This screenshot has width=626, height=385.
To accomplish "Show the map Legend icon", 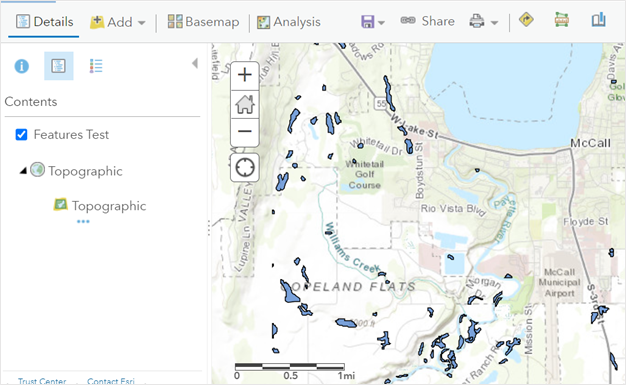I will pos(96,66).
